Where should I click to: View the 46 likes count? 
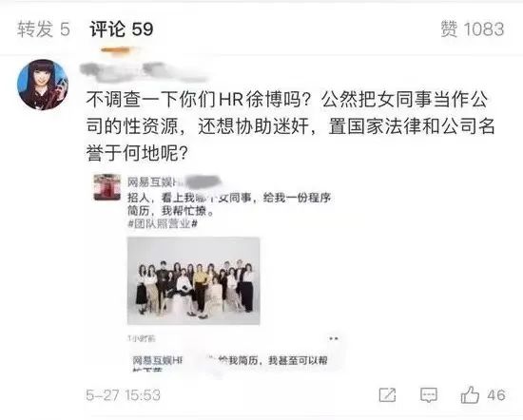(x=496, y=395)
